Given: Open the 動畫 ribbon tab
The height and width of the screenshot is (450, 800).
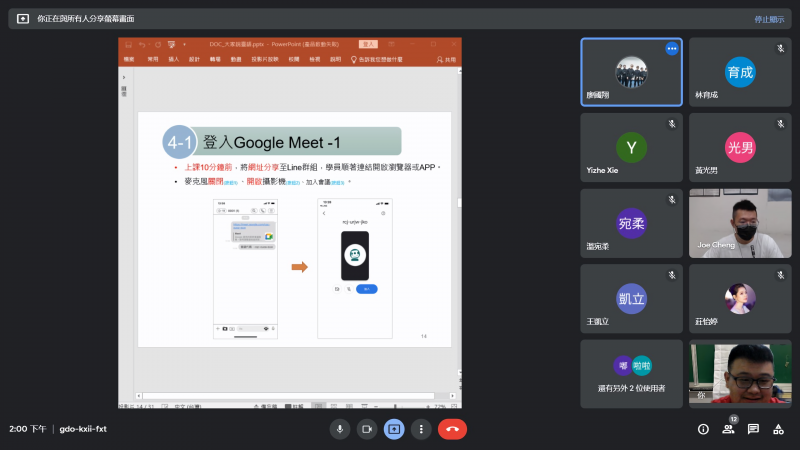Looking at the screenshot, I should (236, 60).
